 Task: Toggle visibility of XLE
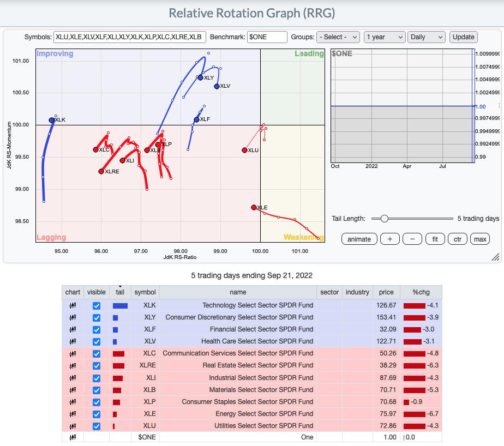pyautogui.click(x=97, y=414)
